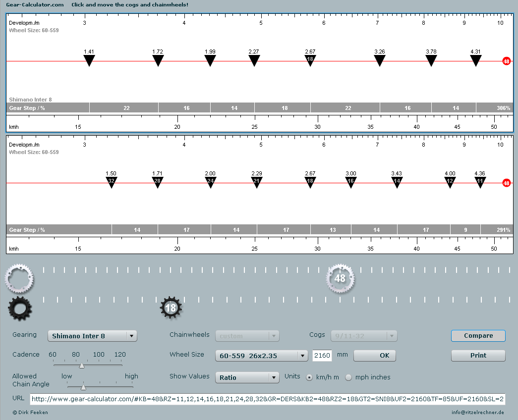Select the 32-tooth cog marker at ratio 1.50
This screenshot has height=420, width=518.
112,182
